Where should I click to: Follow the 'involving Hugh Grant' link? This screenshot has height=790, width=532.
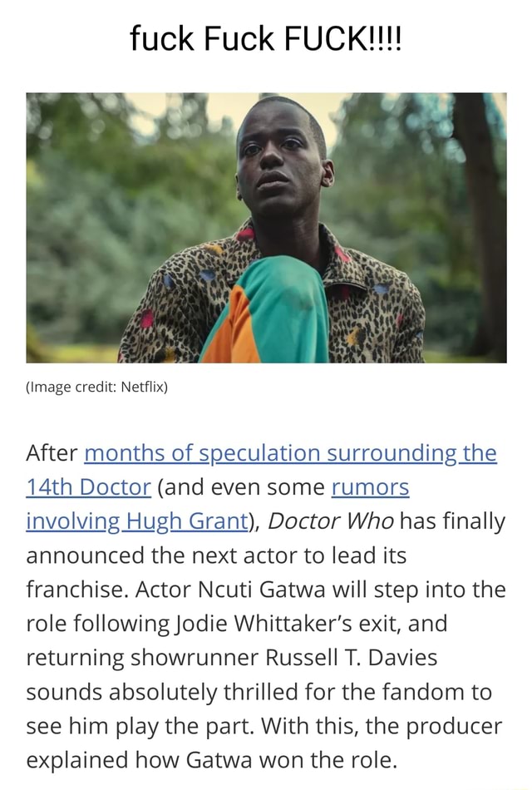pyautogui.click(x=137, y=521)
